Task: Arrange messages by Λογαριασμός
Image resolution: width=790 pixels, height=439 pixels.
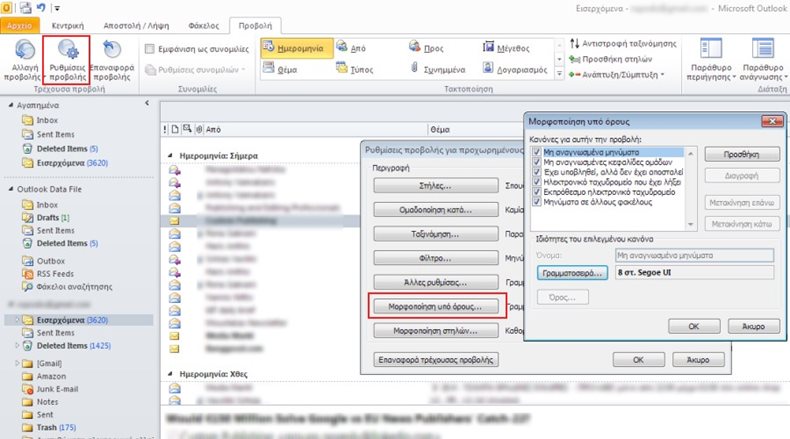Action: (x=515, y=69)
